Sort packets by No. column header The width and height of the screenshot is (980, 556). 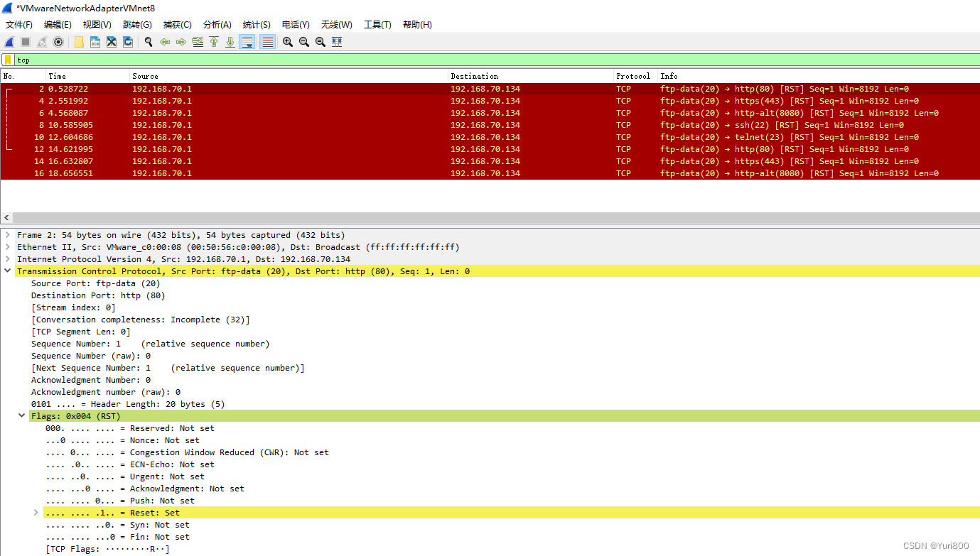coord(23,76)
